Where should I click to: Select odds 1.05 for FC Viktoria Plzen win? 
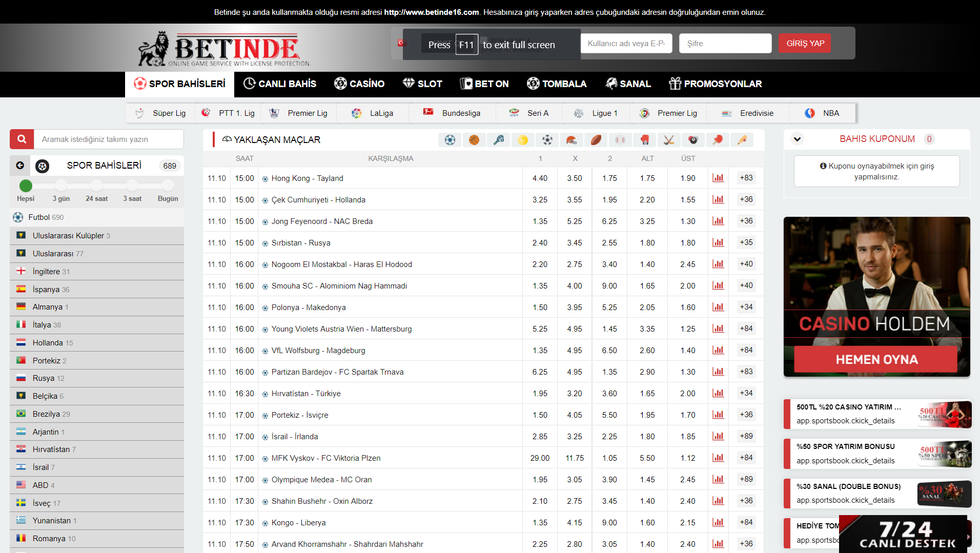609,458
